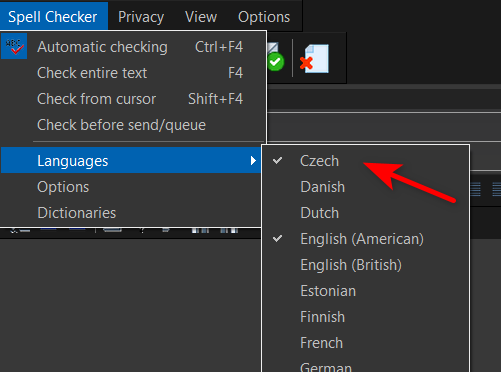Click the document with red X icon
Viewport: 501px width, 372px height.
tap(315, 59)
